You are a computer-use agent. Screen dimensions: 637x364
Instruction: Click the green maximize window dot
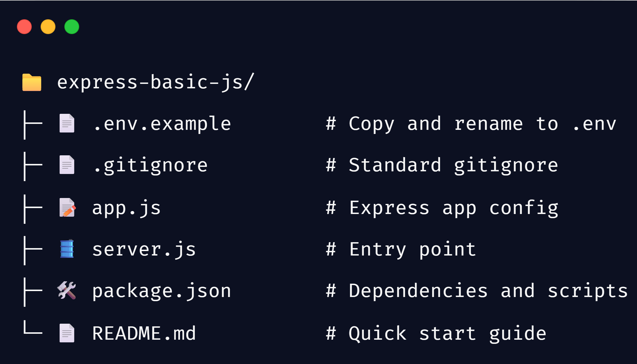coord(72,27)
